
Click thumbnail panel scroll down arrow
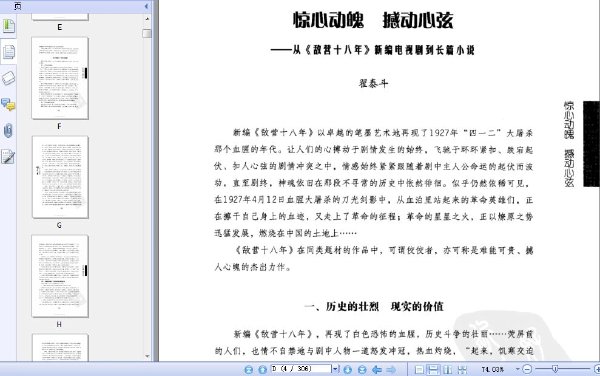coord(147,356)
